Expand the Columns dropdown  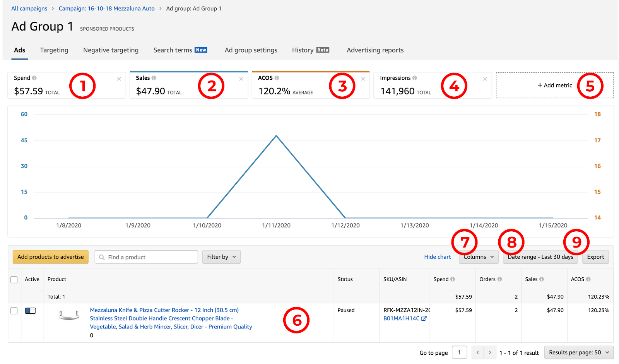click(479, 257)
